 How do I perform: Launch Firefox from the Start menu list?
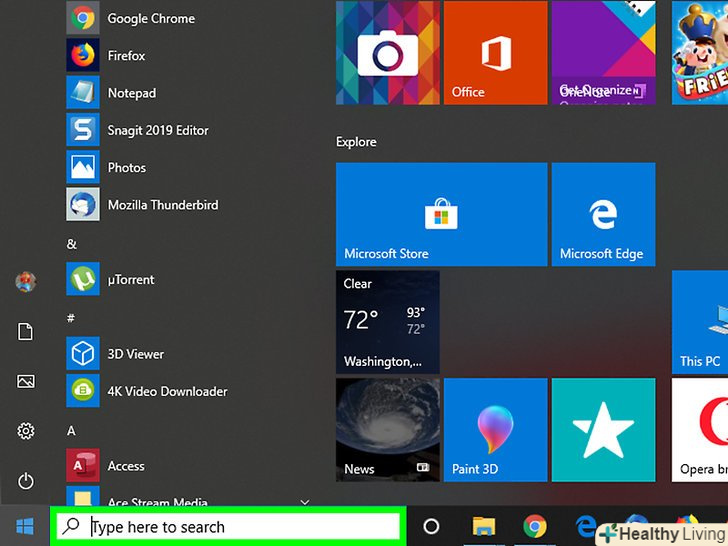click(x=126, y=56)
